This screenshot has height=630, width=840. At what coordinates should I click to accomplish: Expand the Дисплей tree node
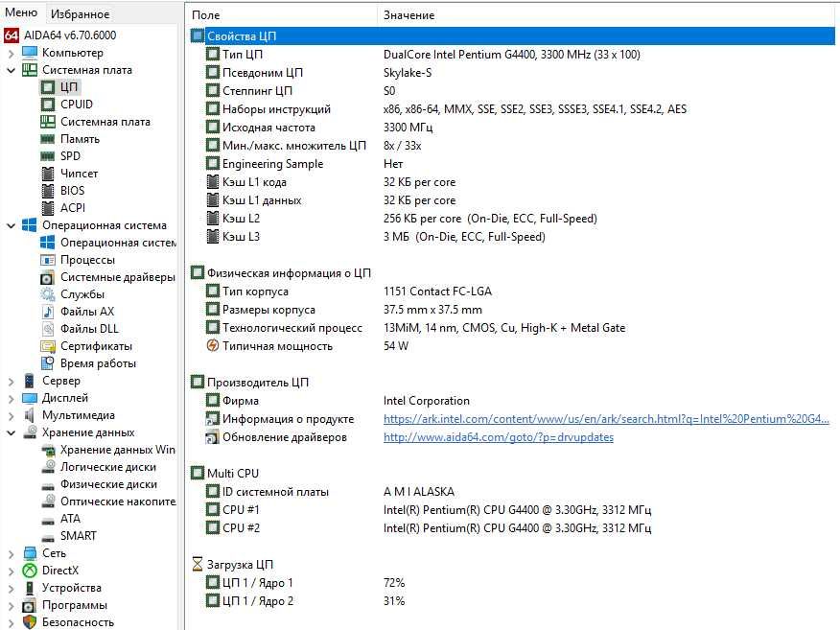tap(11, 398)
